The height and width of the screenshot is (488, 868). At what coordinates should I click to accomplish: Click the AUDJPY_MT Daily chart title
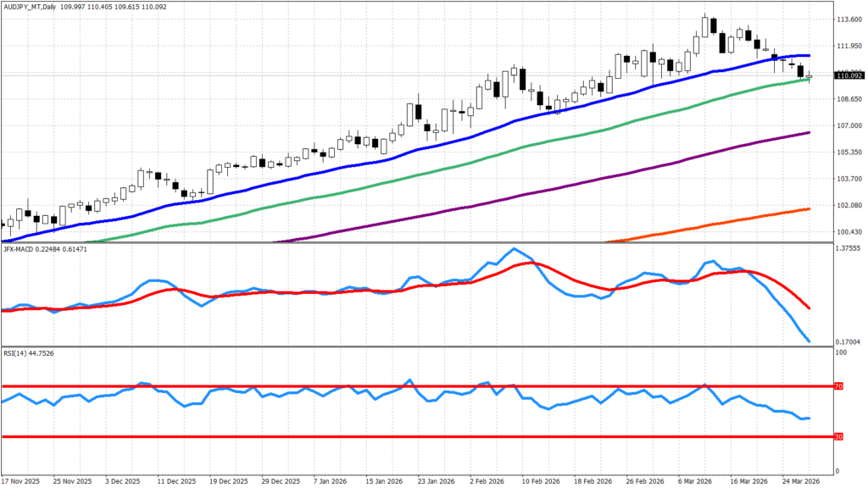pos(31,7)
